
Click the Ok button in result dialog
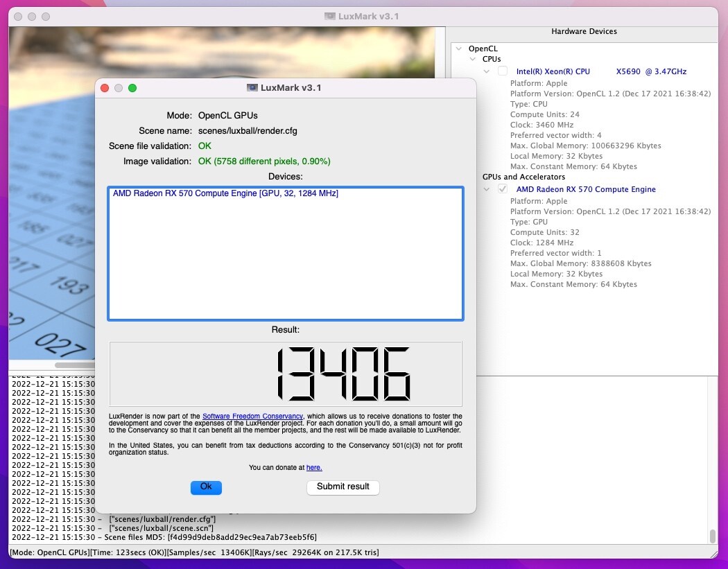[206, 487]
